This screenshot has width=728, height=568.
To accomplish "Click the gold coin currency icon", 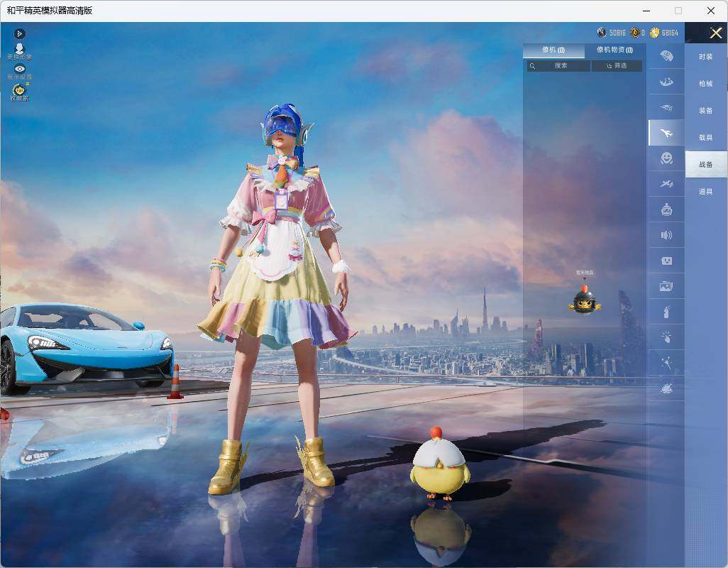I will (655, 33).
